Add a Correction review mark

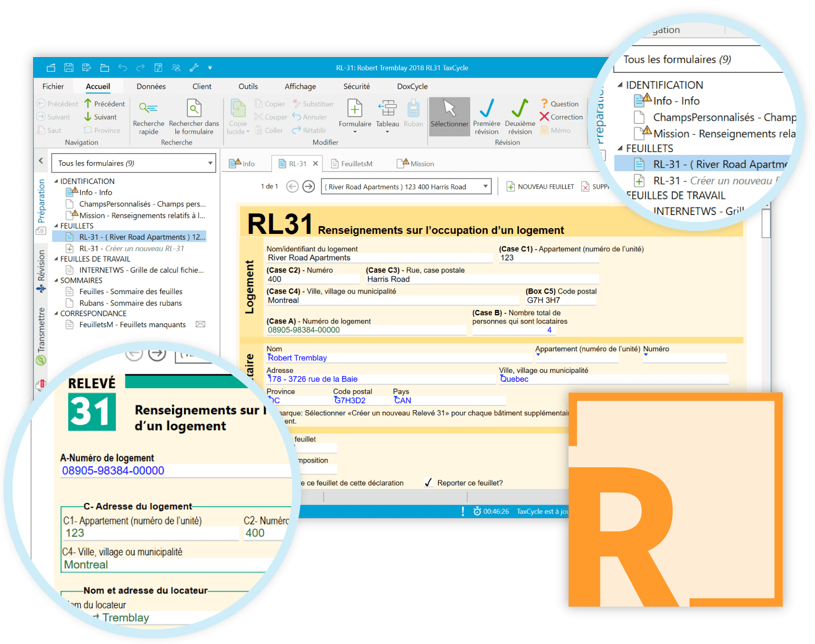(x=561, y=117)
